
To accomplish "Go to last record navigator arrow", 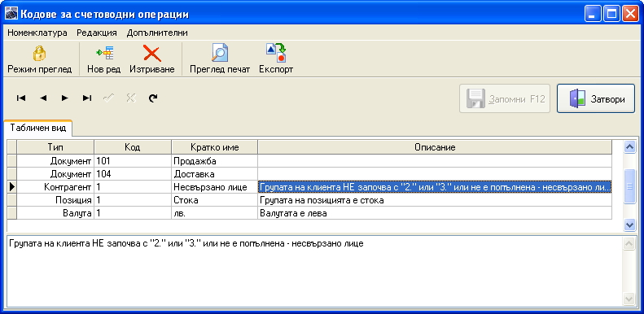I will [87, 98].
